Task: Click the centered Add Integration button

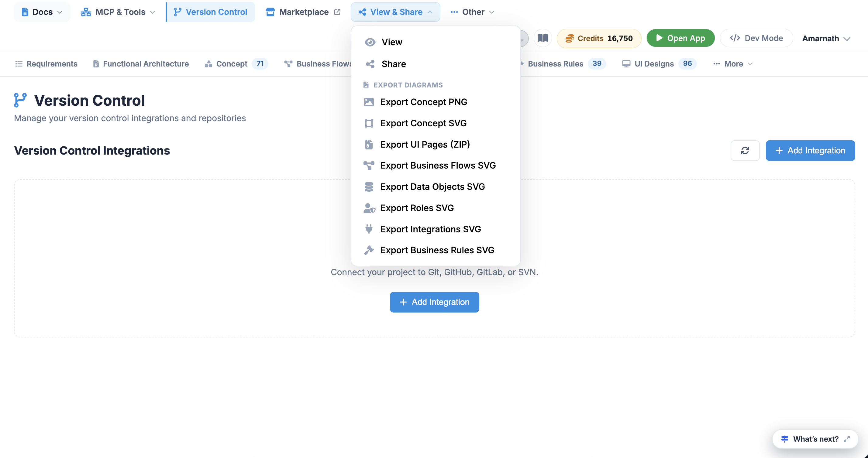Action: (x=434, y=302)
